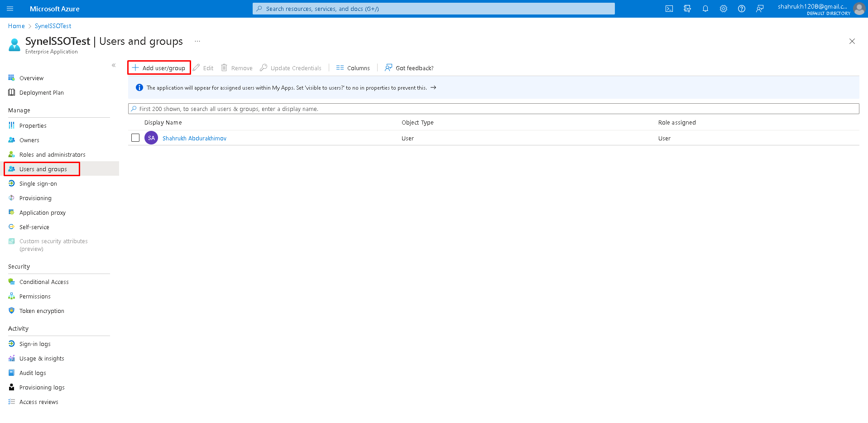Click Update Credentials toolbar button
The image size is (868, 423).
(x=291, y=68)
